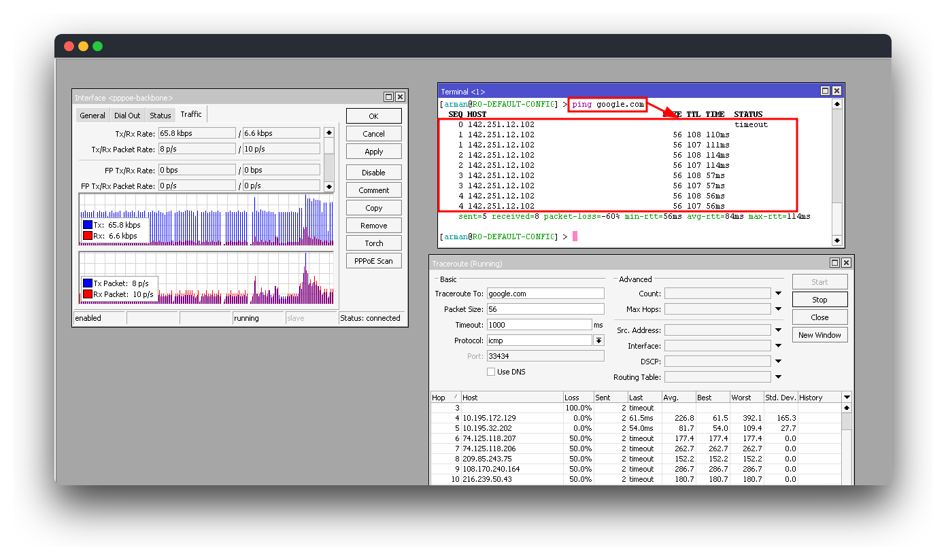Select the General tab

click(x=92, y=115)
